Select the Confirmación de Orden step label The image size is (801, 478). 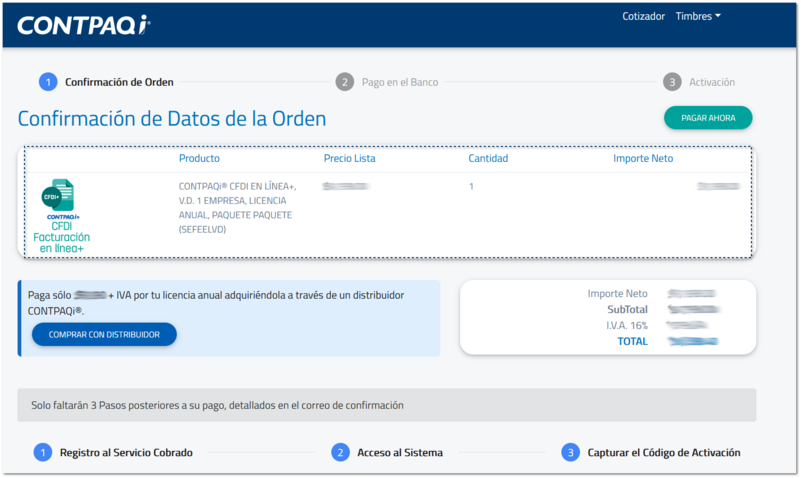tap(119, 82)
